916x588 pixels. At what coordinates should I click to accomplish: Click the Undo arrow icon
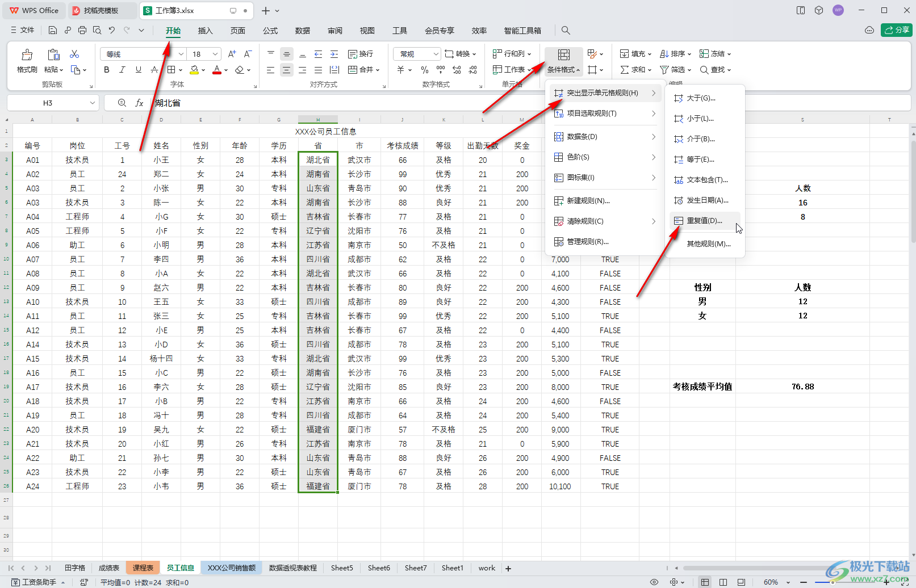pyautogui.click(x=112, y=30)
